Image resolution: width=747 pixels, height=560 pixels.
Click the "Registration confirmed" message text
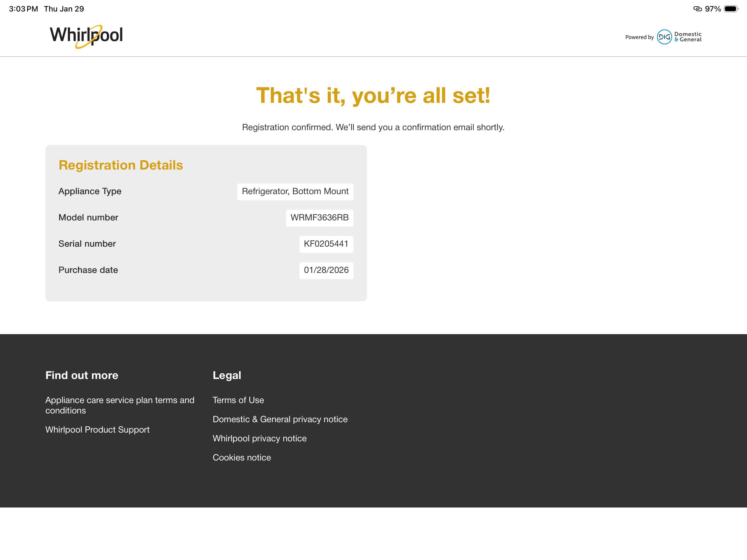coord(373,127)
